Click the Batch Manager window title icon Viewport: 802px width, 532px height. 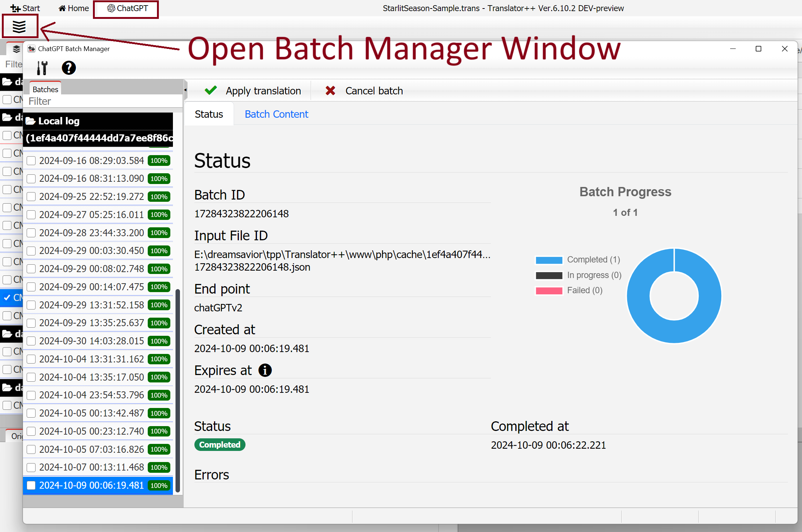click(x=32, y=48)
